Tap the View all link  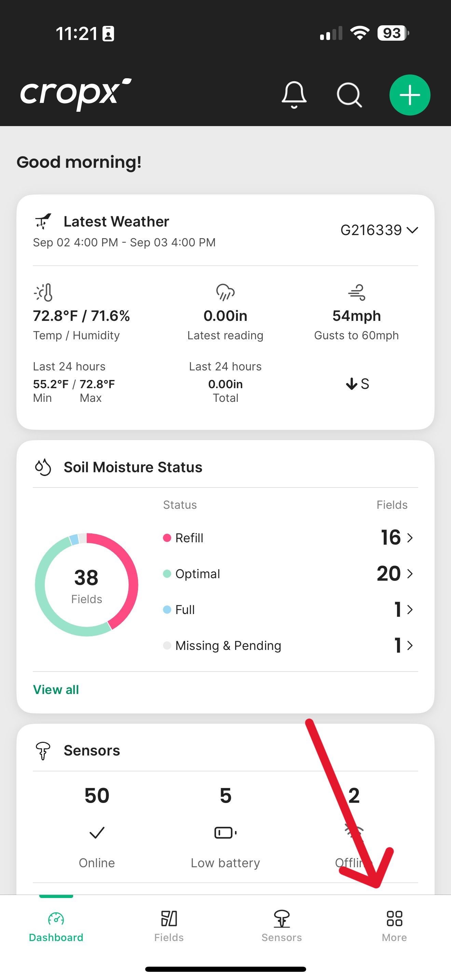tap(56, 689)
